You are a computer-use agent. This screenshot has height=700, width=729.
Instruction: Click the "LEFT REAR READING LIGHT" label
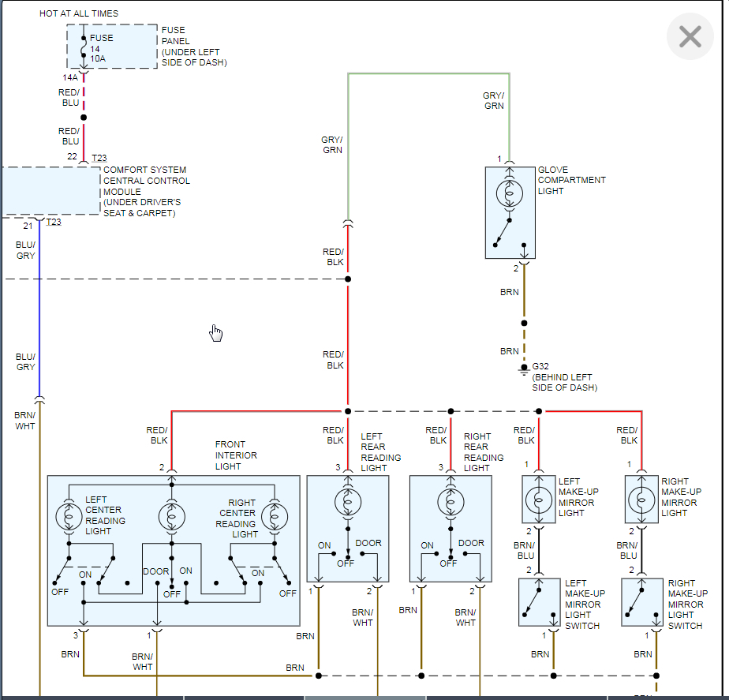pos(381,452)
